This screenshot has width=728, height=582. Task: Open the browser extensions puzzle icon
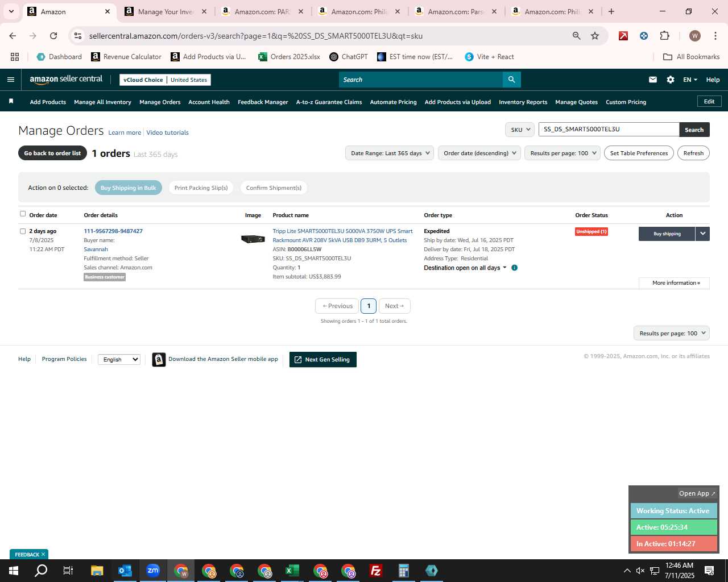point(664,36)
